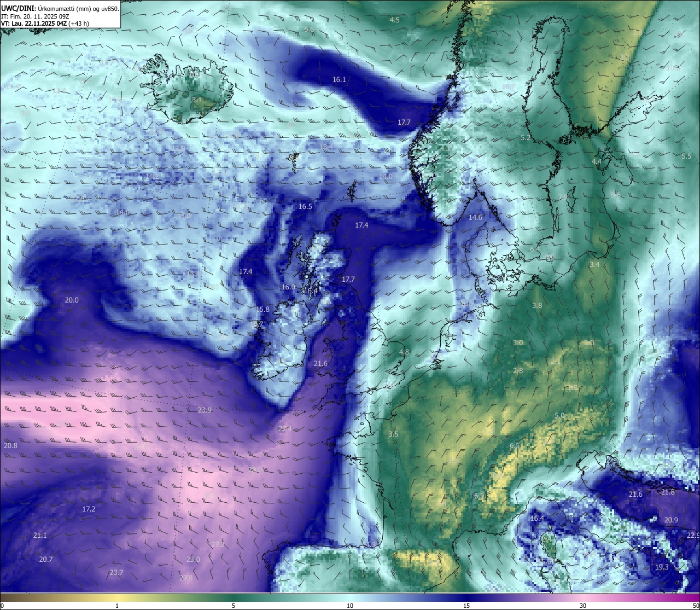The image size is (700, 610).
Task: Pick the 20.8 value on the map
Action: (10, 446)
